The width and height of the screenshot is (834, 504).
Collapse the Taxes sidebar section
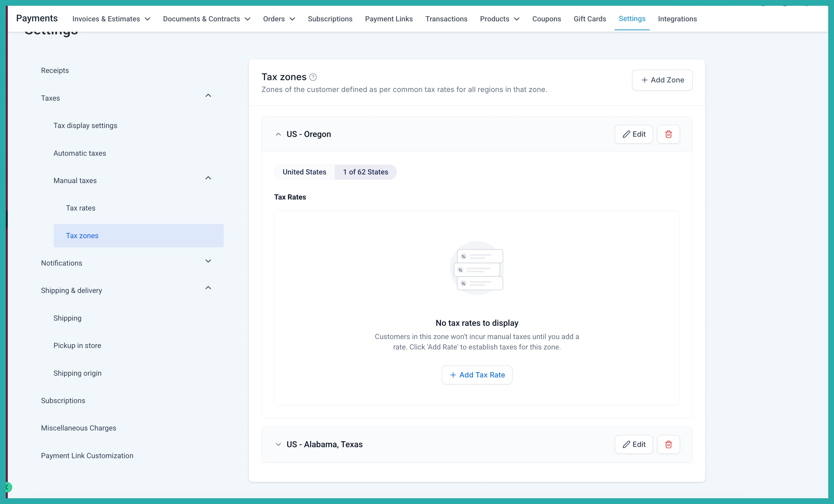tap(208, 96)
